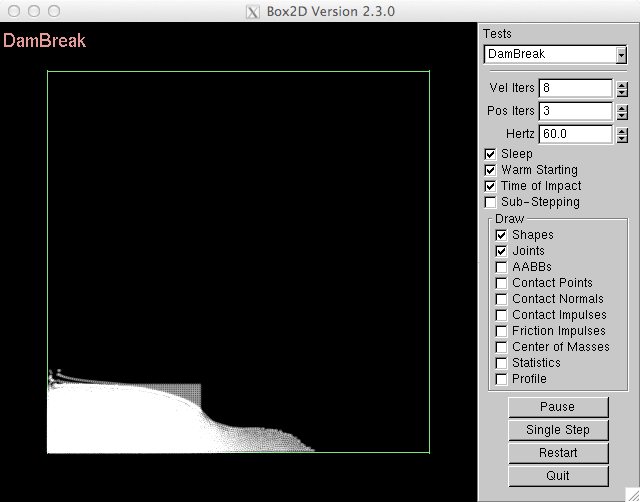The image size is (640, 502).
Task: Show Contact Points in the simulation
Action: tap(502, 283)
